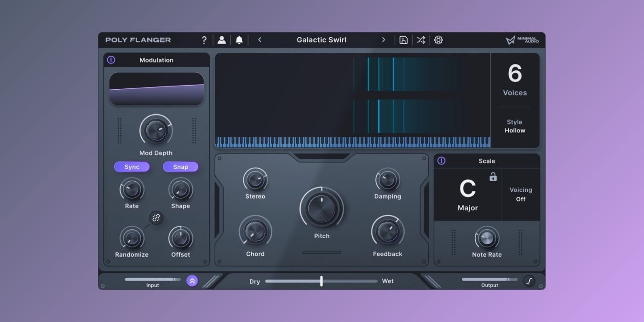Image resolution: width=644 pixels, height=322 pixels.
Task: Select the C Major scale display
Action: click(467, 195)
